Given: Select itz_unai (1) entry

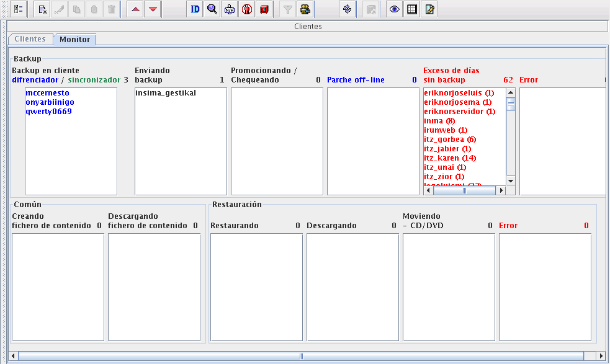Looking at the screenshot, I should tap(445, 167).
